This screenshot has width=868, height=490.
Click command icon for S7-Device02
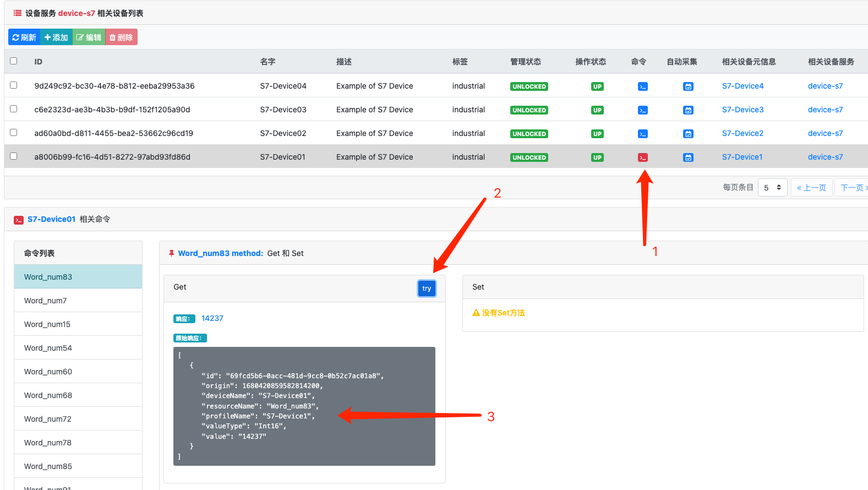click(642, 134)
